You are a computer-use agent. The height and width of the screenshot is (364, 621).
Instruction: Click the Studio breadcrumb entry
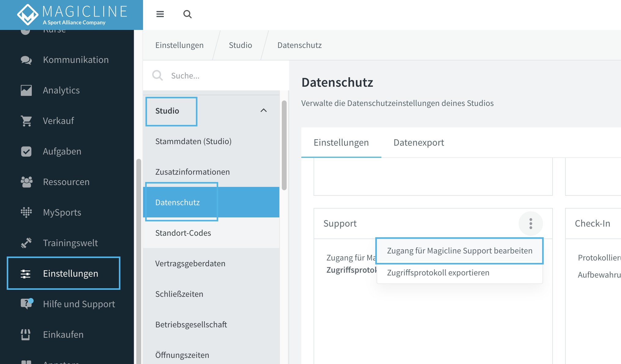[240, 45]
